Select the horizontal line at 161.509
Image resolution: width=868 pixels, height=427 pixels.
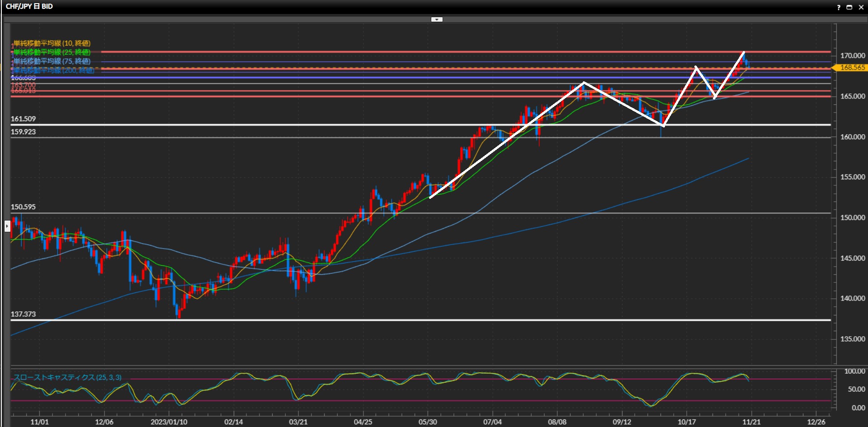271,125
